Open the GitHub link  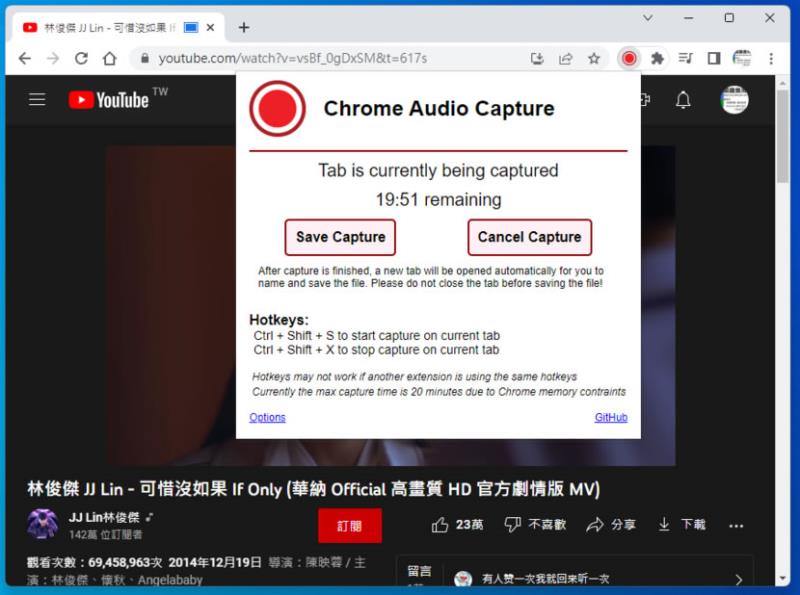[611, 417]
